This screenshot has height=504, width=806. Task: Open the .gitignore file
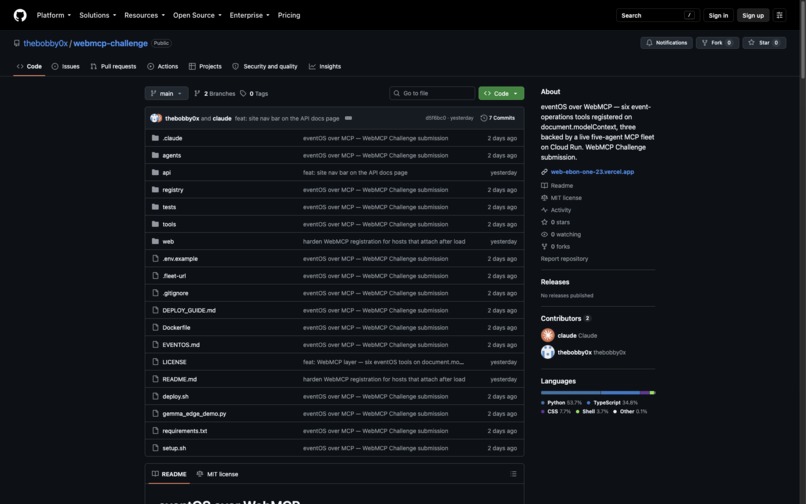tap(175, 293)
